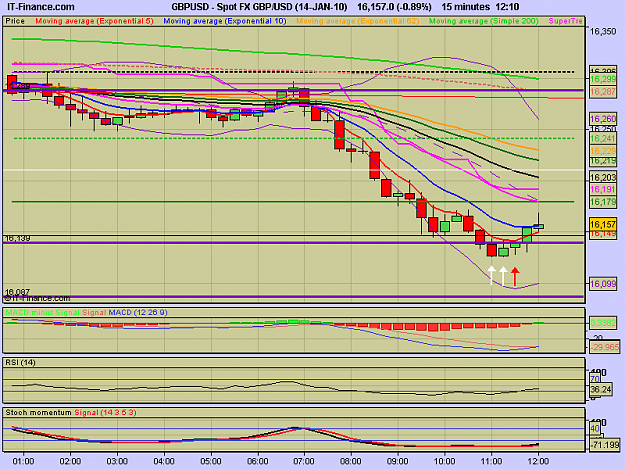The width and height of the screenshot is (625, 469).
Task: Click the 16,099 lower band price tag
Action: click(603, 284)
